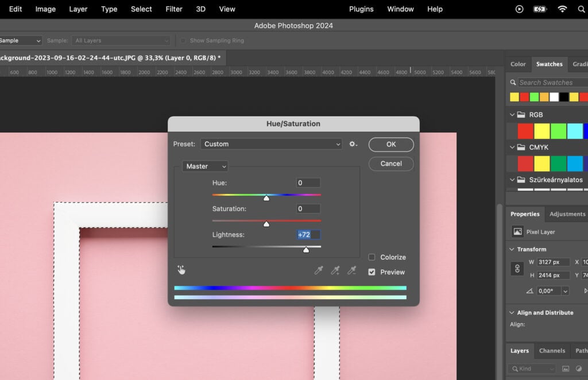Open the Master channel dropdown
This screenshot has height=380, width=588.
[x=204, y=166]
